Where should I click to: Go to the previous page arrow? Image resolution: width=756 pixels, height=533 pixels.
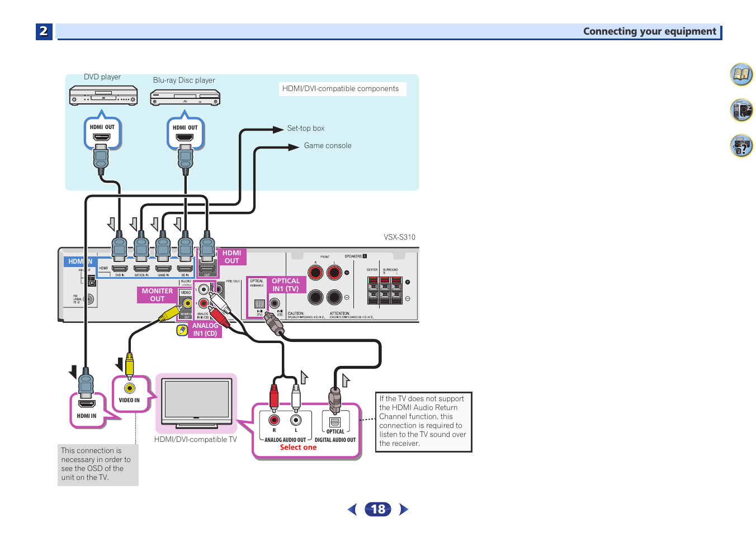(352, 510)
